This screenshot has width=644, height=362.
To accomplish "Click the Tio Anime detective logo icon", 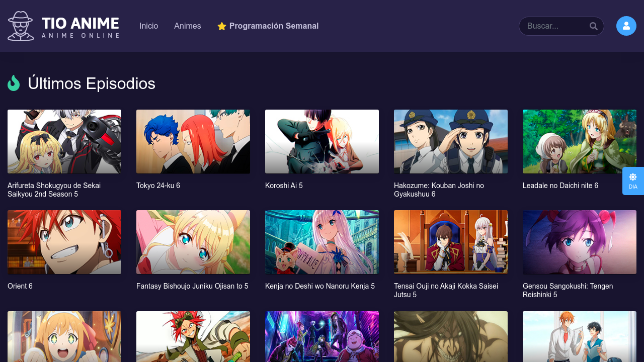I will click(21, 26).
